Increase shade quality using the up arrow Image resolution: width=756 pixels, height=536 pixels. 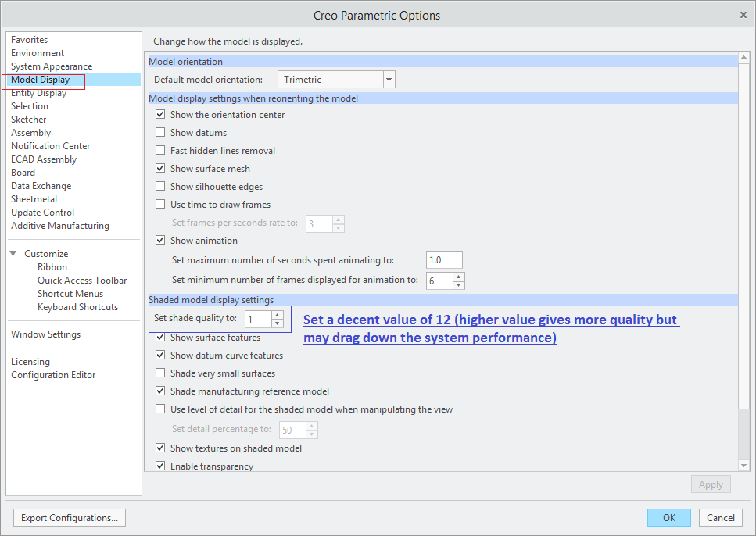click(x=278, y=315)
